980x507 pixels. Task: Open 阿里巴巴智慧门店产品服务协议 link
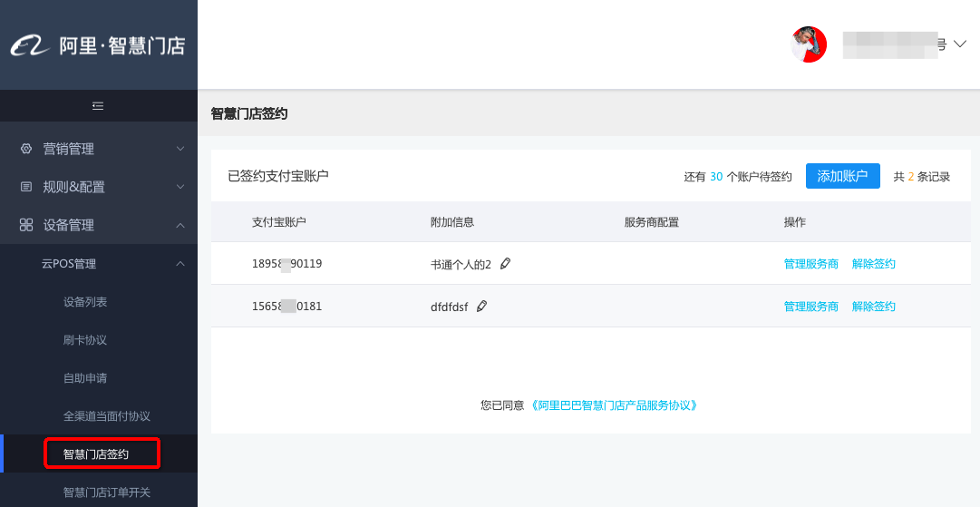tap(614, 405)
